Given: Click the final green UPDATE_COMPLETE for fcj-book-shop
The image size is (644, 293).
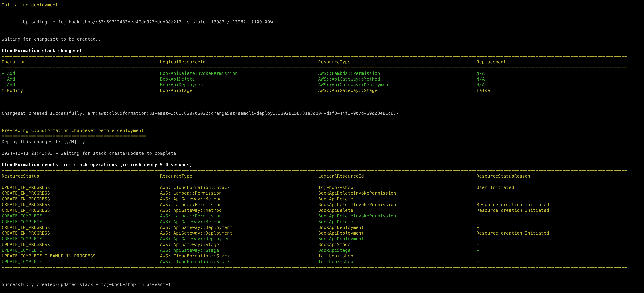Looking at the screenshot, I should 22,262.
